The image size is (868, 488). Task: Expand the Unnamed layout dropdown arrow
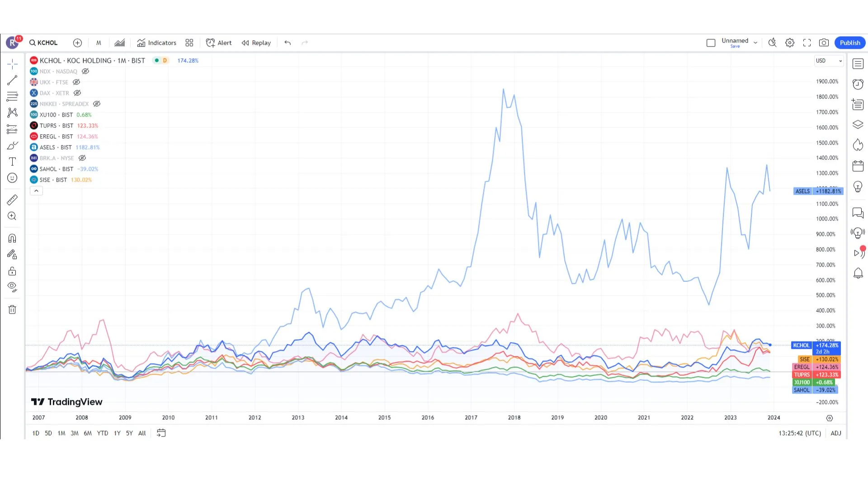[755, 43]
